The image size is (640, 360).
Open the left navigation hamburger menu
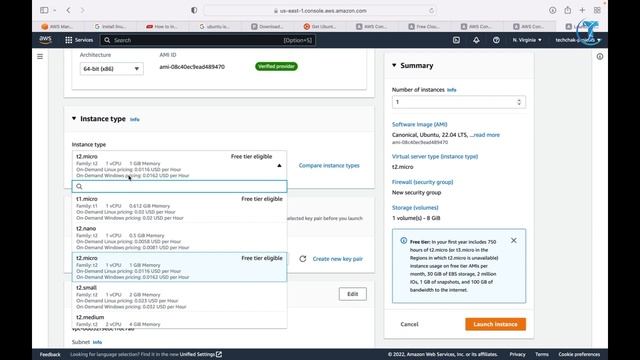click(40, 56)
